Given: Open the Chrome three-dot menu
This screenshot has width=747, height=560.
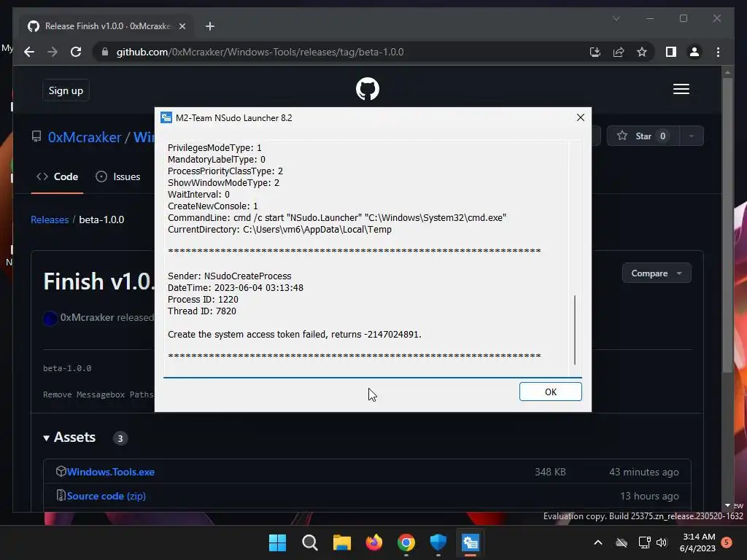Looking at the screenshot, I should click(x=718, y=52).
